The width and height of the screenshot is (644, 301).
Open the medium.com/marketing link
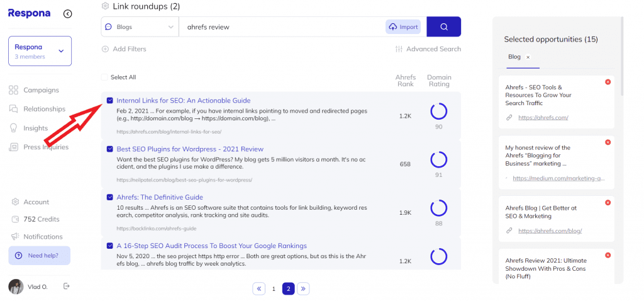click(558, 178)
